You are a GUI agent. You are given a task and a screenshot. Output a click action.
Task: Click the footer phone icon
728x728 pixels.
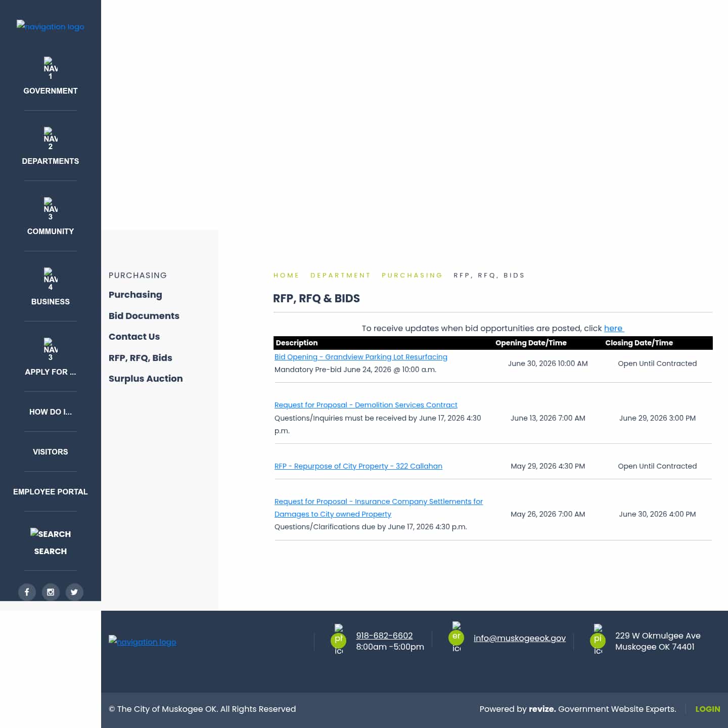click(339, 640)
